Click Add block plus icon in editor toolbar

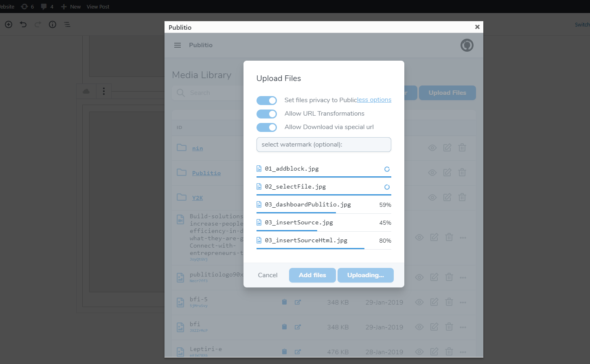(9, 24)
